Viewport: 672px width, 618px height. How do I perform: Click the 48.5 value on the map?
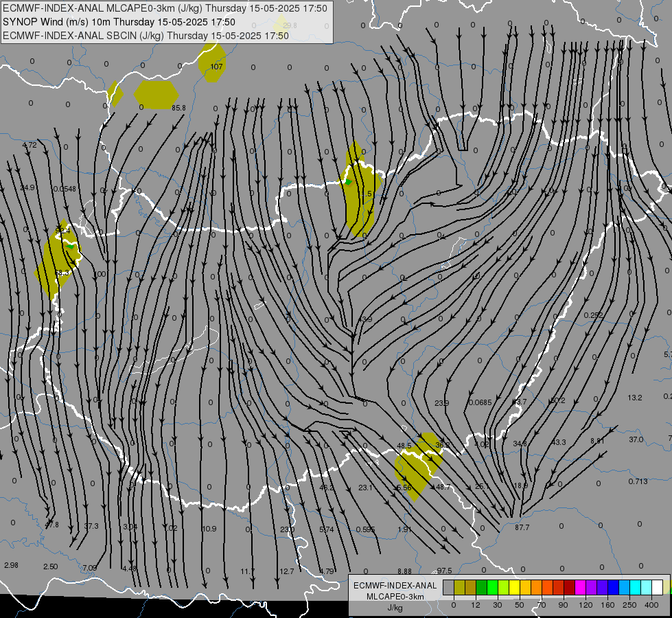[x=404, y=446]
